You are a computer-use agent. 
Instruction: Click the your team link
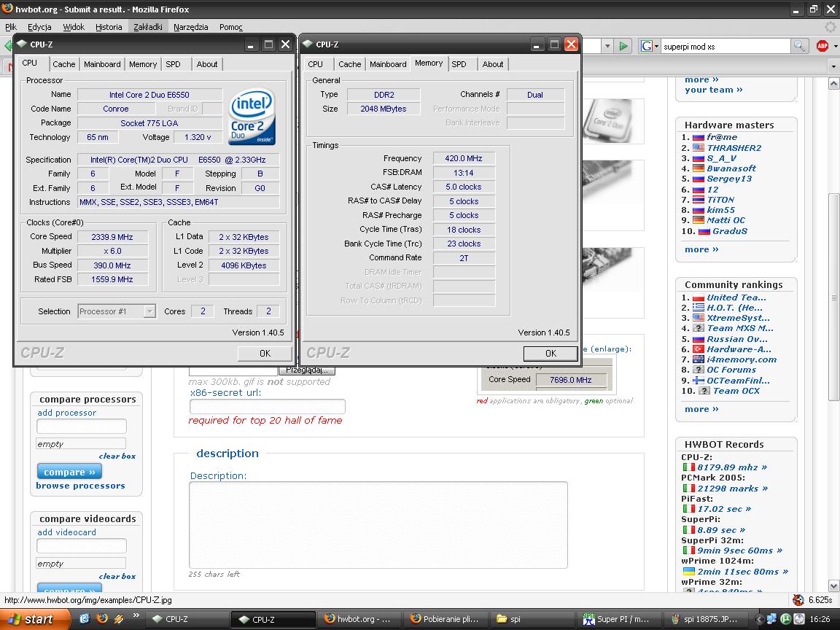(x=714, y=90)
